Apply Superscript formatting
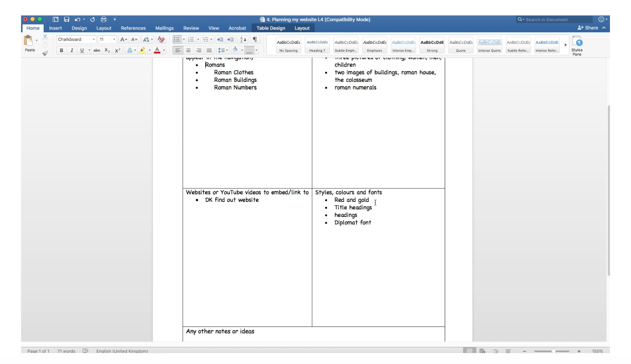This screenshot has height=364, width=631. point(118,50)
